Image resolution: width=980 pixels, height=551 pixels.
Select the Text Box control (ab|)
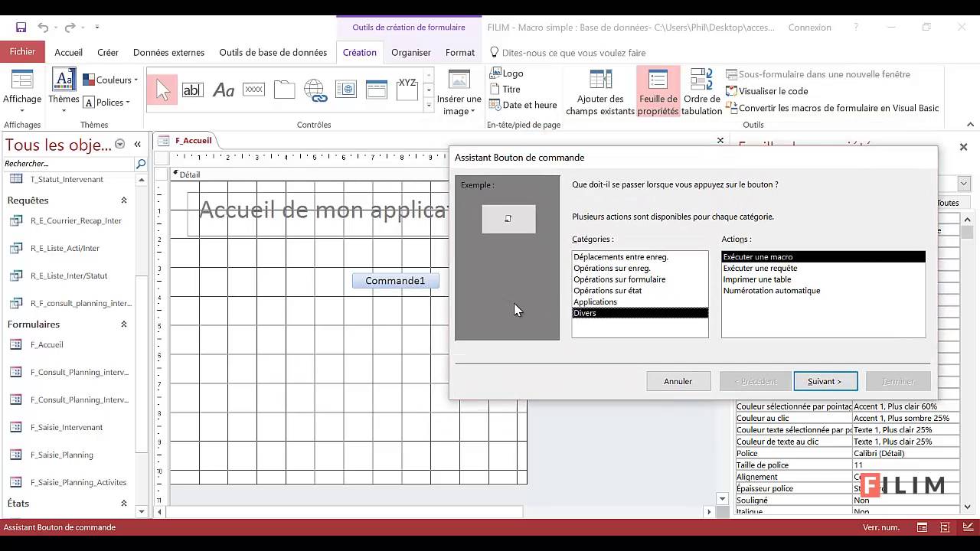click(192, 90)
